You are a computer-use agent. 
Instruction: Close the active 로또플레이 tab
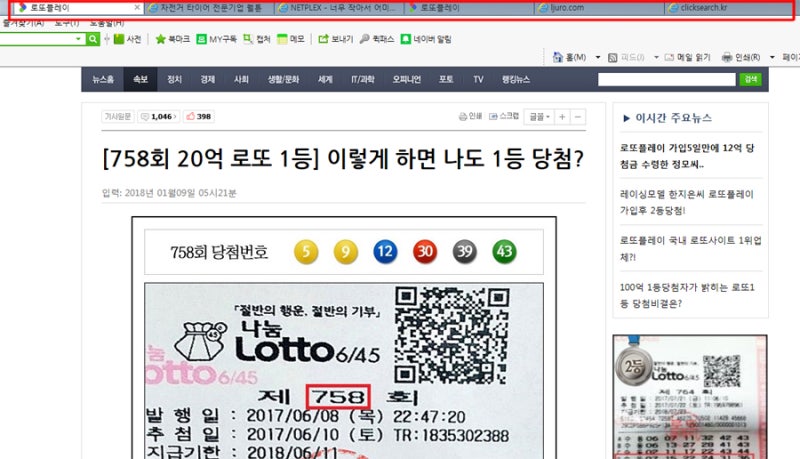coord(137,8)
